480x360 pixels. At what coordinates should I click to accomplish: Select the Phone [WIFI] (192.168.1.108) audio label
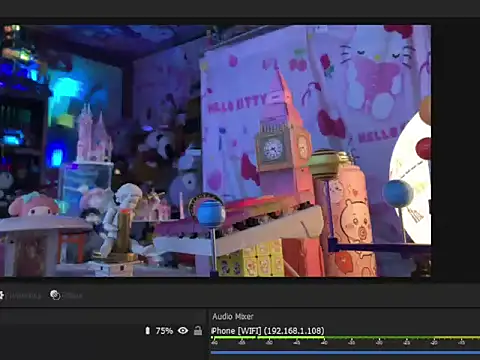pyautogui.click(x=268, y=331)
